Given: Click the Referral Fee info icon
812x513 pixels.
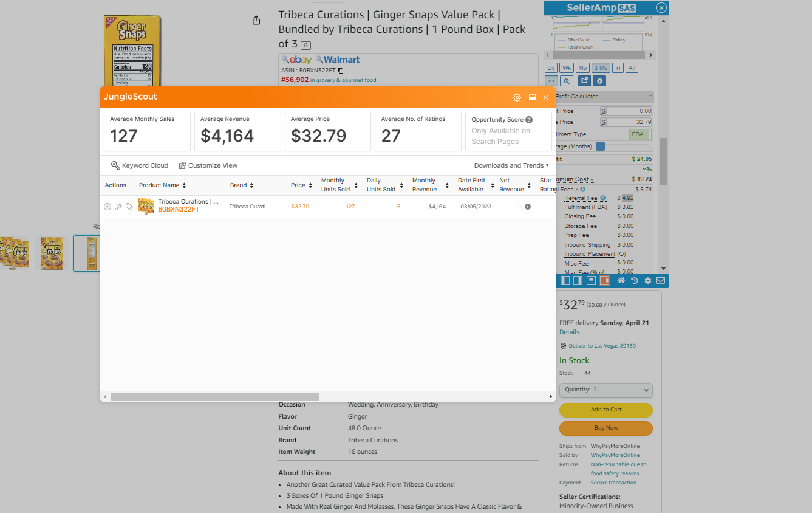Looking at the screenshot, I should click(x=603, y=198).
